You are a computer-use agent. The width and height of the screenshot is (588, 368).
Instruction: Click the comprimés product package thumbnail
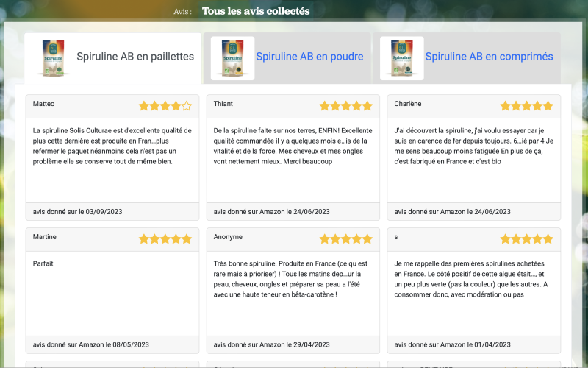tap(401, 58)
